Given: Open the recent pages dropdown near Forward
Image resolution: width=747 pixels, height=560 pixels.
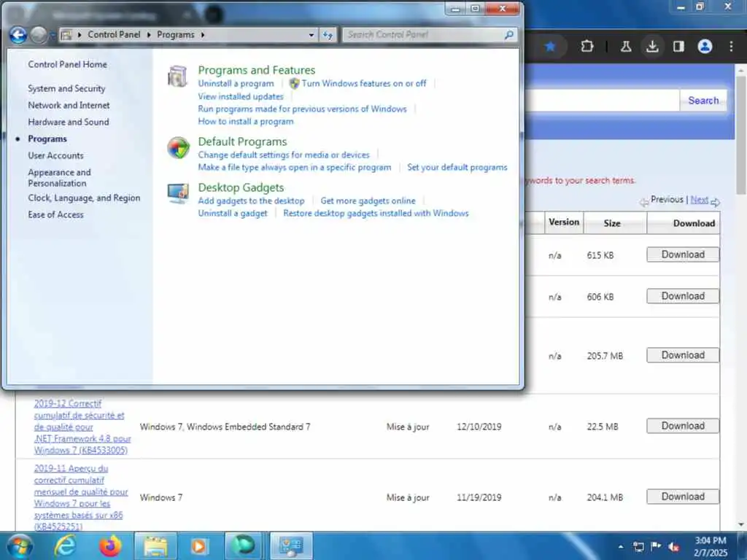Looking at the screenshot, I should pos(52,35).
